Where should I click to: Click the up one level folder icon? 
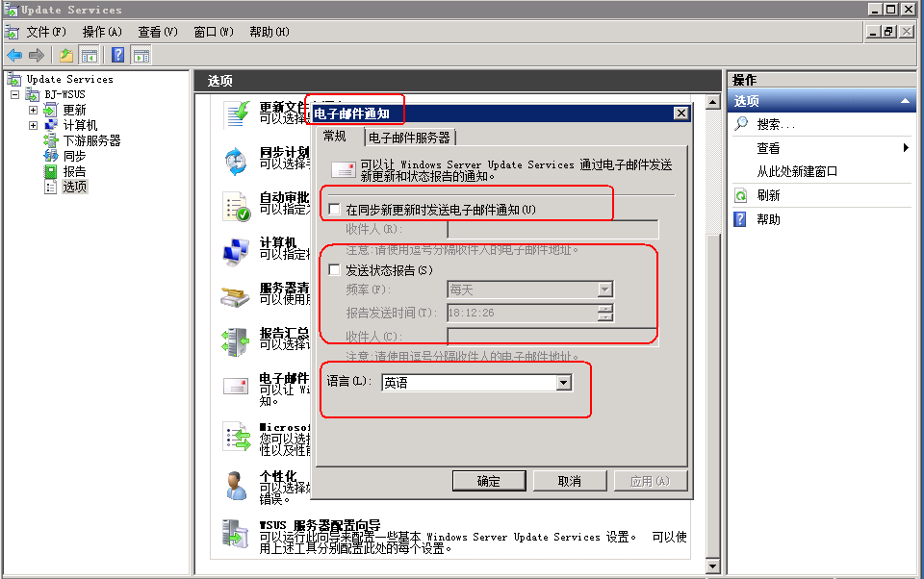66,56
